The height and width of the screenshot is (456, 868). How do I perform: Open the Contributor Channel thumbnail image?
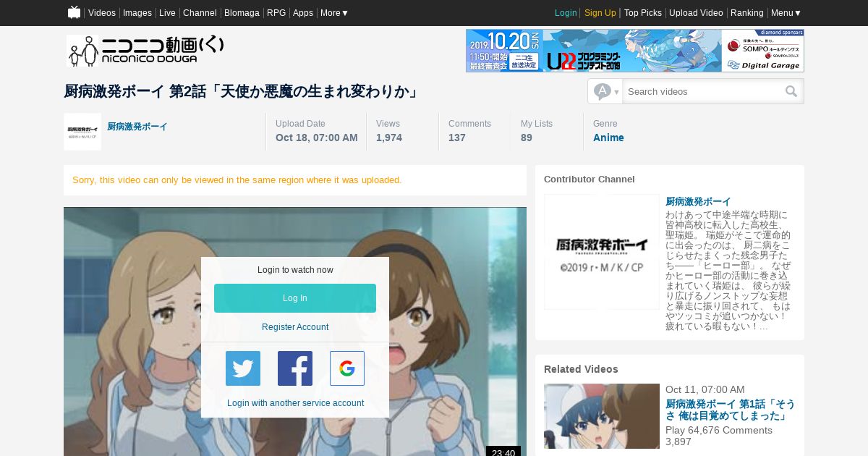coord(602,252)
